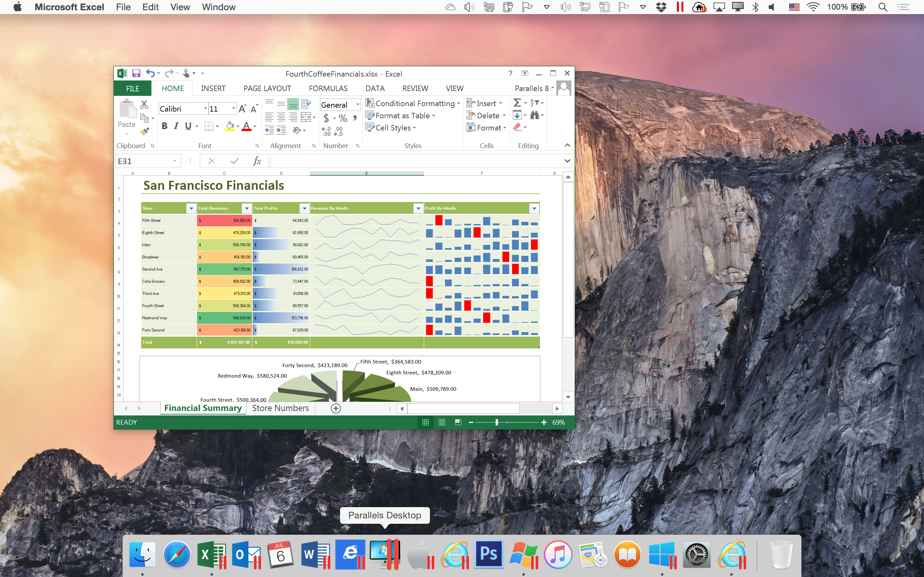
Task: Click the zoom slider handle
Action: tap(496, 422)
